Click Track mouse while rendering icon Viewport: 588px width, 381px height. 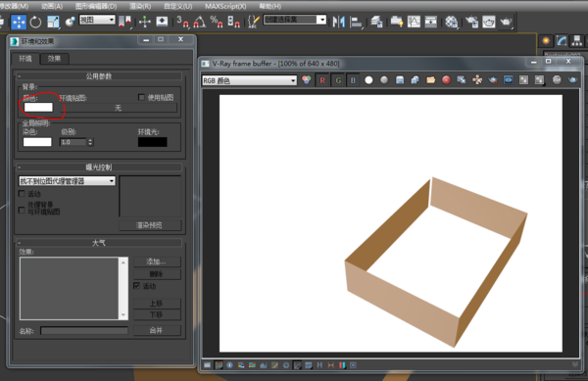[x=477, y=80]
